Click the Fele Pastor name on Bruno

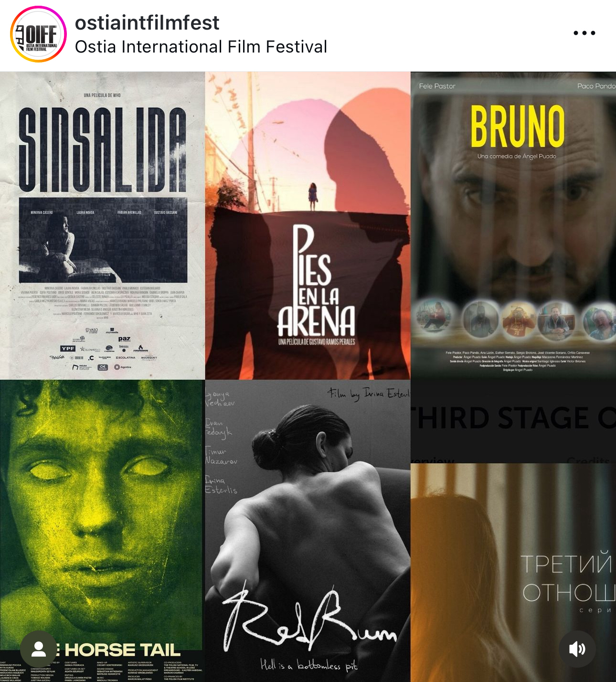pyautogui.click(x=437, y=86)
